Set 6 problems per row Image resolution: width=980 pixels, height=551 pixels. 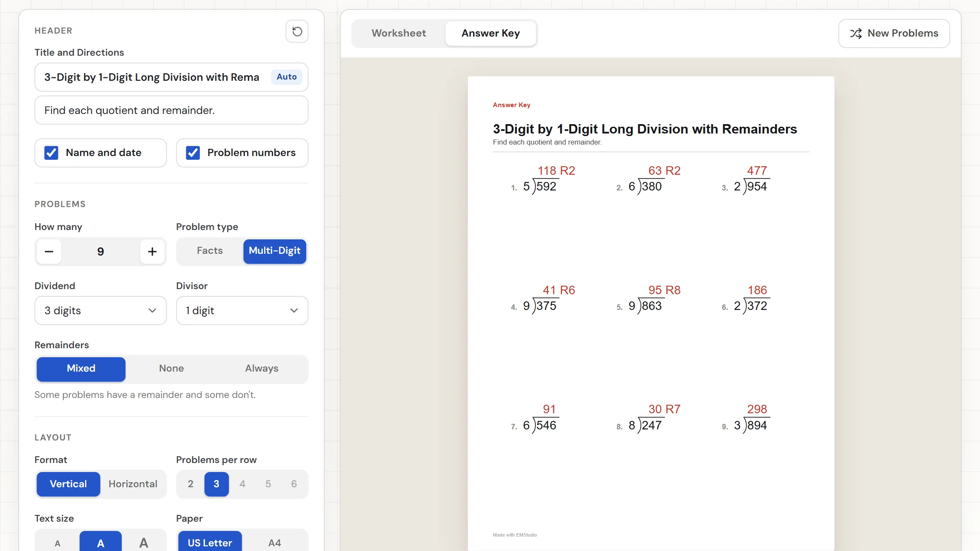point(294,484)
